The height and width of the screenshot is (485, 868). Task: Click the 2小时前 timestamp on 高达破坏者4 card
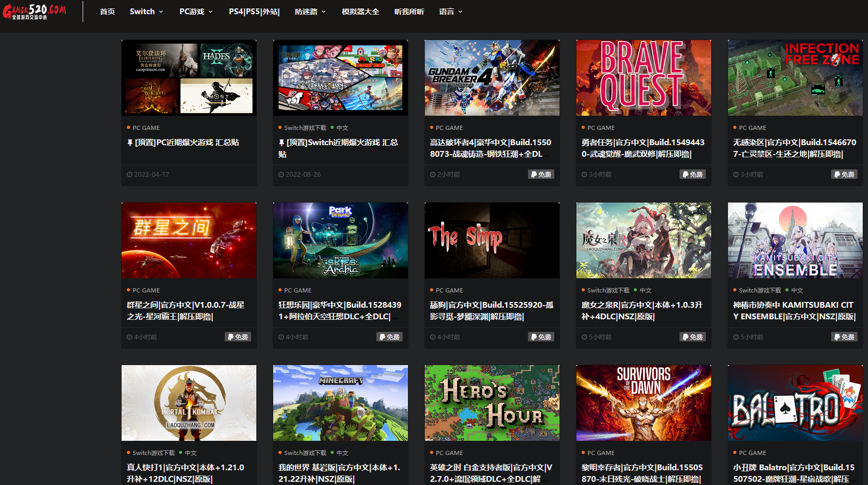point(445,175)
